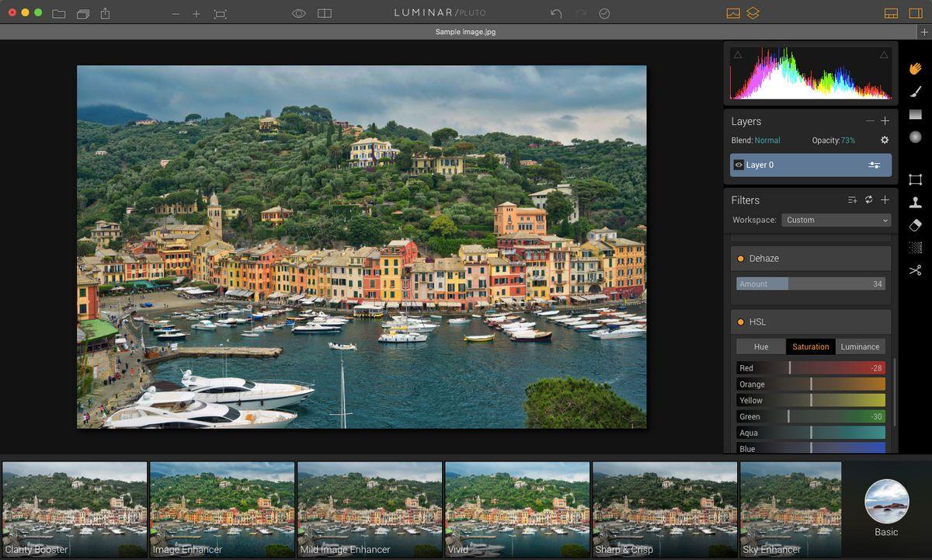Open the Blend mode Normal dropdown
Image resolution: width=932 pixels, height=560 pixels.
(x=767, y=141)
